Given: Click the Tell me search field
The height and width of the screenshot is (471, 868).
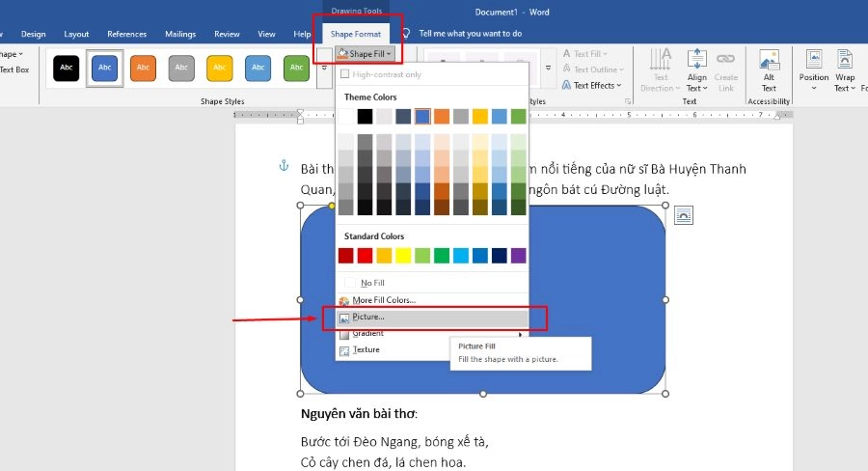Looking at the screenshot, I should [x=471, y=34].
